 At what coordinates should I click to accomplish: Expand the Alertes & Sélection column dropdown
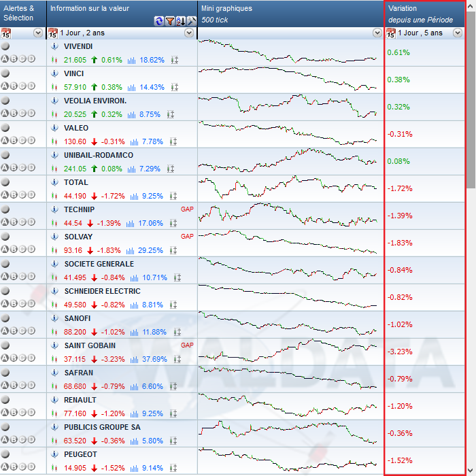click(38, 33)
